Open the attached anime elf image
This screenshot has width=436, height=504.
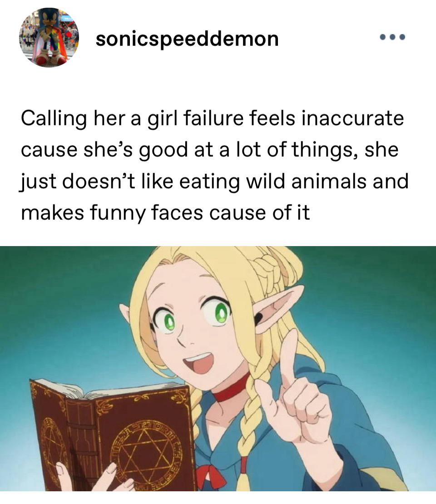[x=218, y=368]
